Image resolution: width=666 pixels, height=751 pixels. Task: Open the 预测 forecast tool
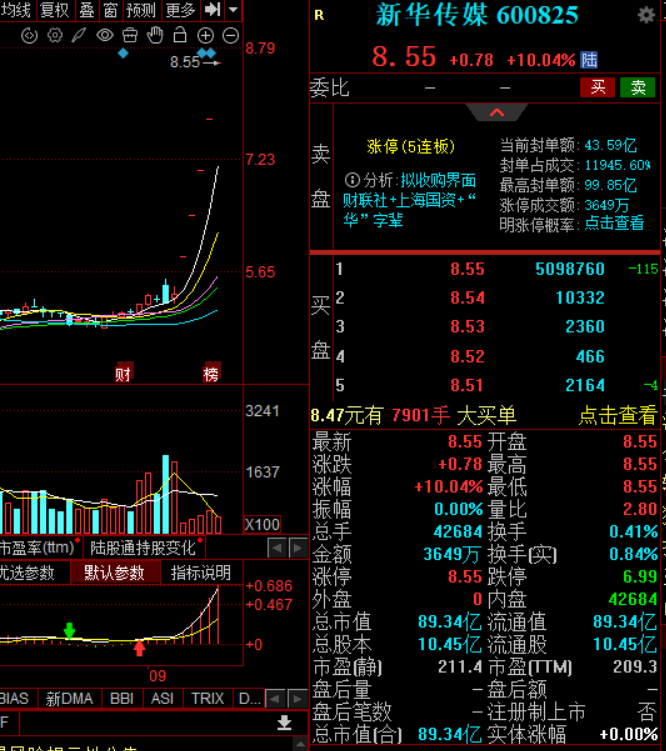coord(141,10)
